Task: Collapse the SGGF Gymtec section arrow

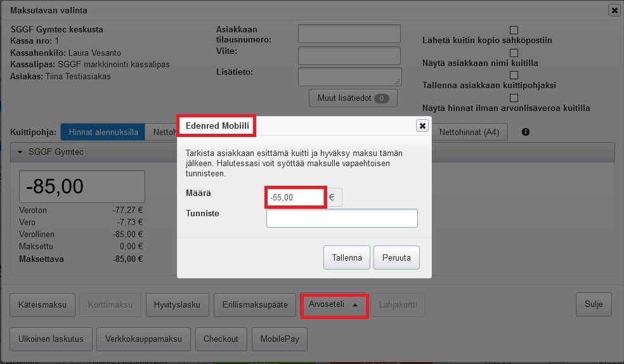Action: coord(20,152)
